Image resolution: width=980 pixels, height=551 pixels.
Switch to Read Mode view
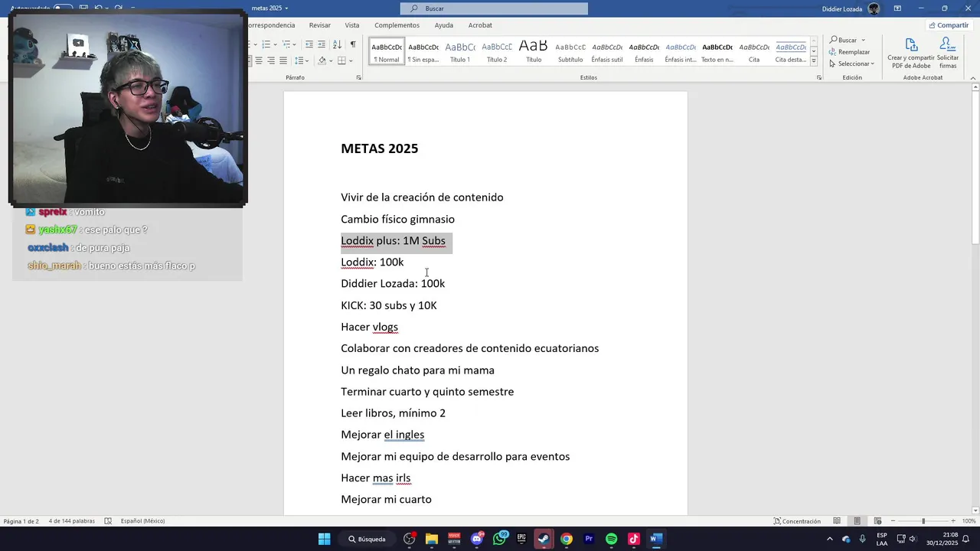click(x=837, y=521)
